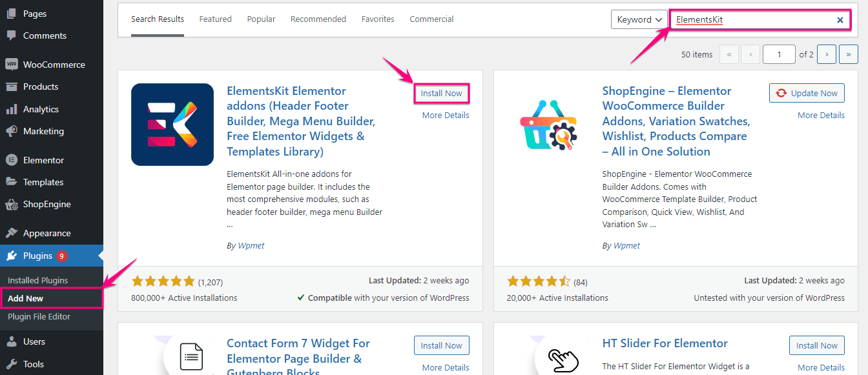
Task: Open Installed Plugins in the sidebar
Action: coord(37,281)
